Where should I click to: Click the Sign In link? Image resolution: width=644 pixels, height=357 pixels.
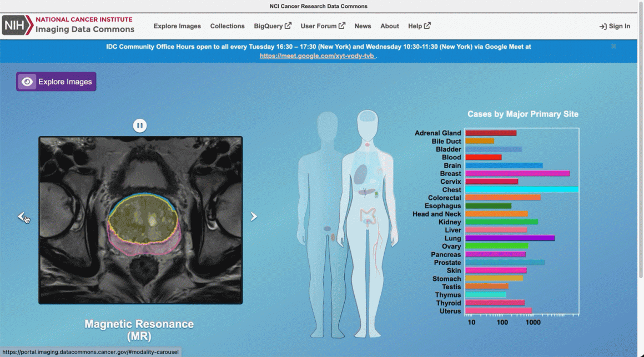coord(615,26)
